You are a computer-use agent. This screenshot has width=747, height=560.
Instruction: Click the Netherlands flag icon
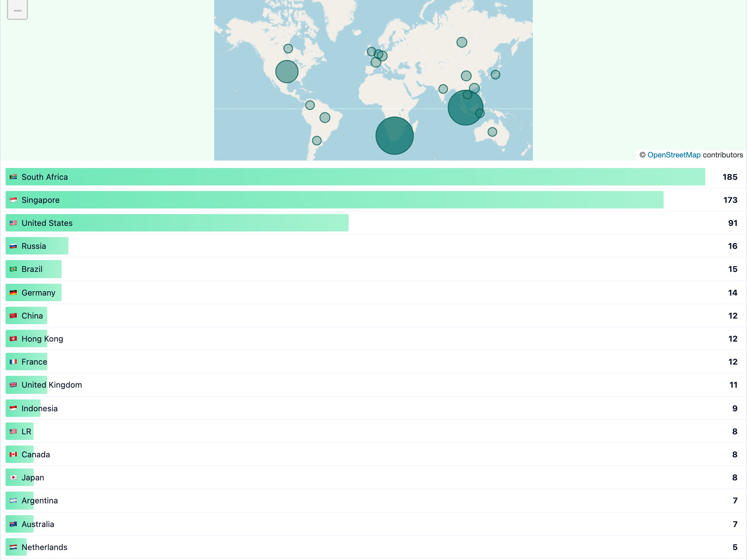13,547
